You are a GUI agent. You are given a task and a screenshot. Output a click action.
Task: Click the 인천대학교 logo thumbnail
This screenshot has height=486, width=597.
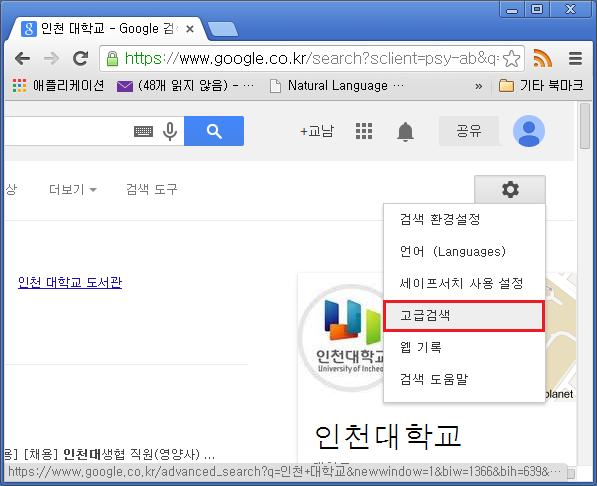coord(341,338)
